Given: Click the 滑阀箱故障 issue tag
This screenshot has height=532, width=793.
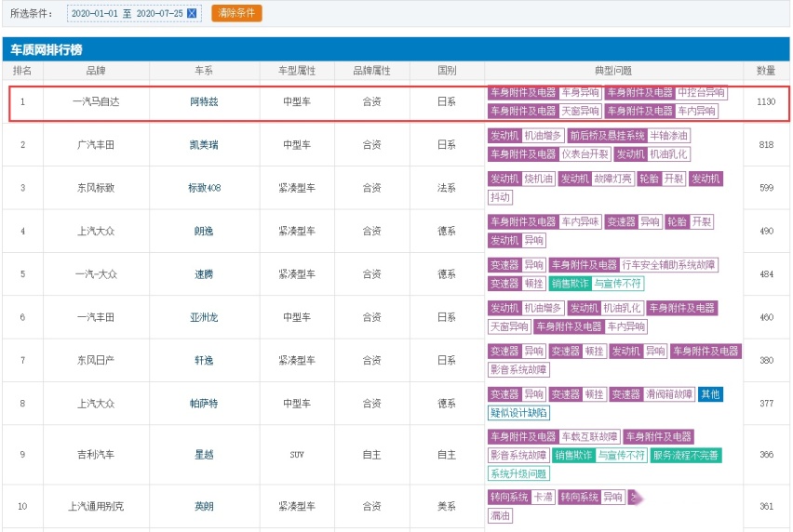Looking at the screenshot, I should point(668,394).
